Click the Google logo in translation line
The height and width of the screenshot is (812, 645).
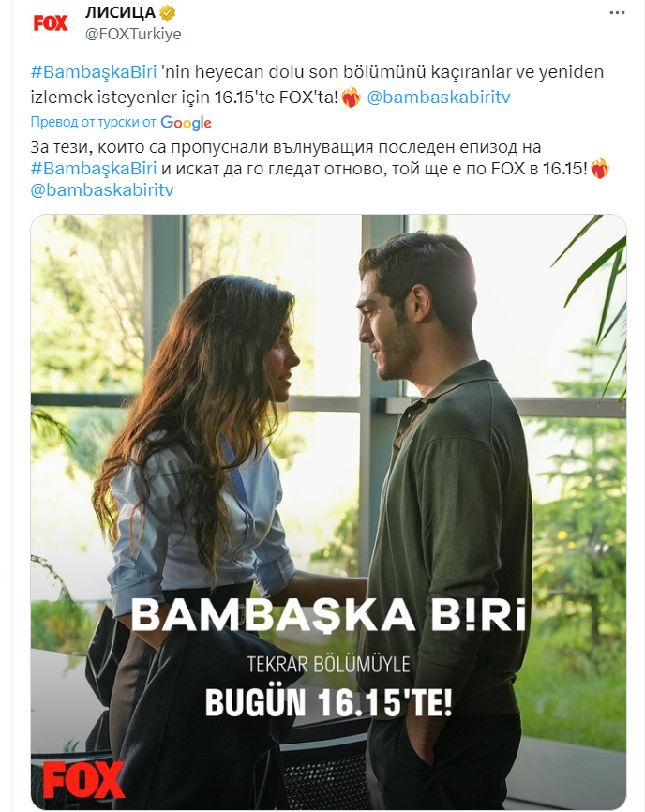pyautogui.click(x=186, y=123)
